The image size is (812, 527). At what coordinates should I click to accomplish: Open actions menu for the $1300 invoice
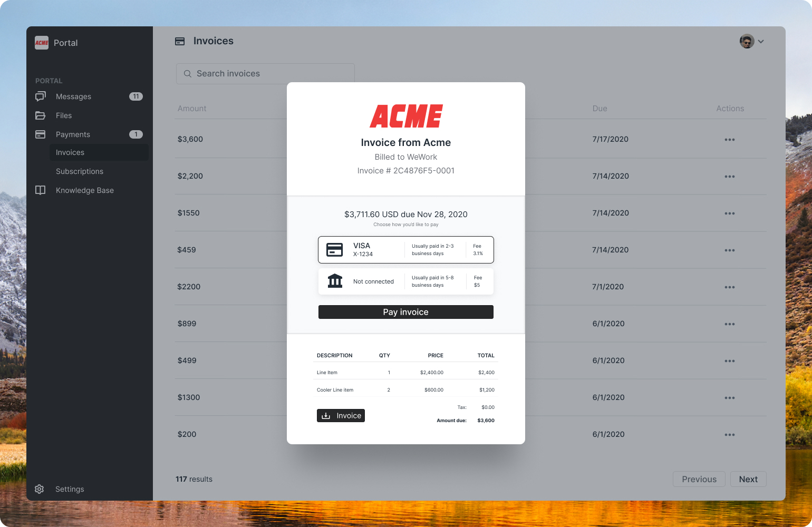tap(730, 398)
